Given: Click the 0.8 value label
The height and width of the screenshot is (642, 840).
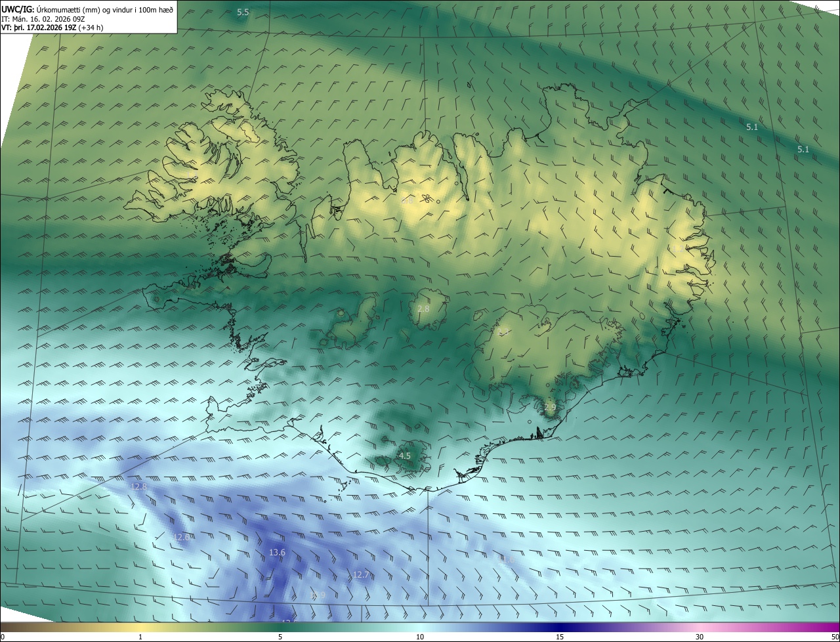Looking at the screenshot, I should (408, 200).
